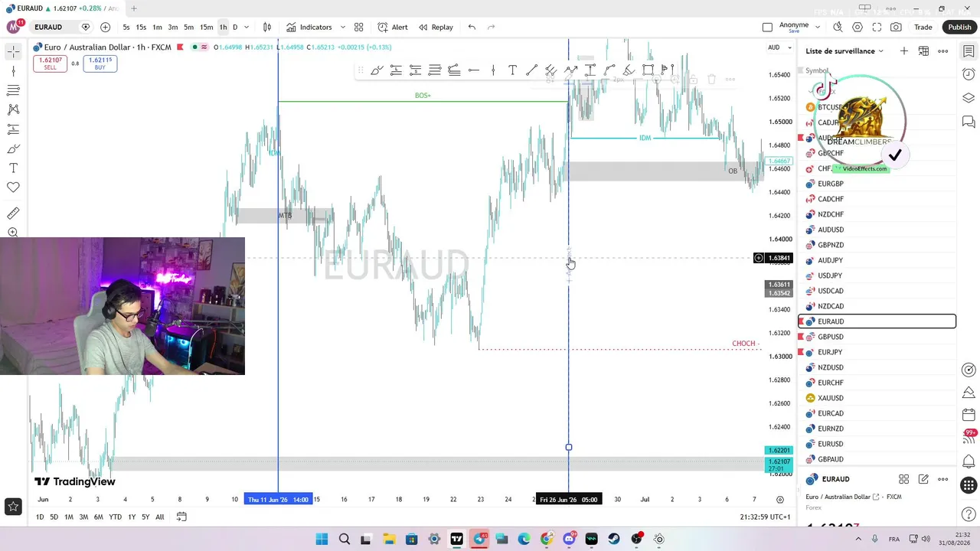Open chart settings hexagon icon
The width and height of the screenshot is (980, 551).
[x=857, y=28]
